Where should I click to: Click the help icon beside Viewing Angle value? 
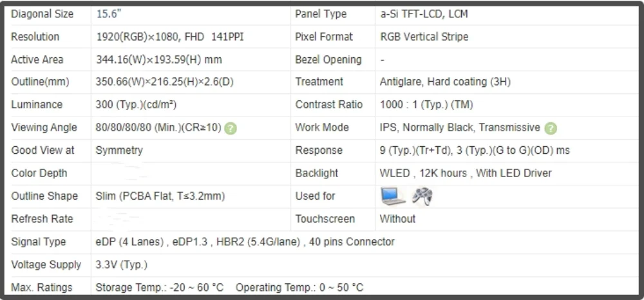coord(231,129)
